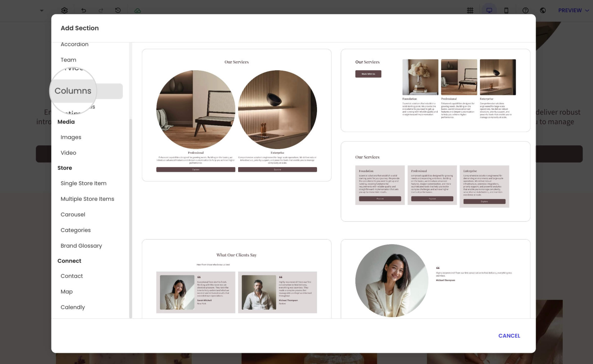
Task: Choose Single Store Item
Action: click(x=84, y=183)
